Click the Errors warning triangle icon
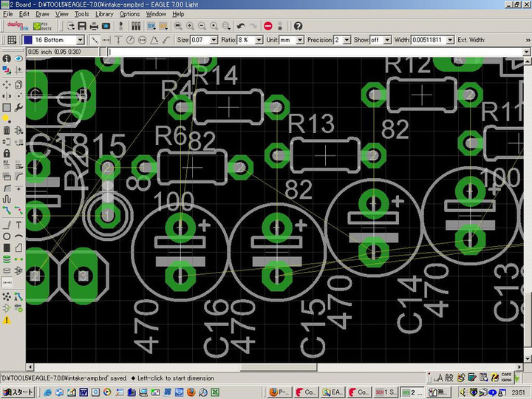This screenshot has width=532, height=399. tap(7, 320)
